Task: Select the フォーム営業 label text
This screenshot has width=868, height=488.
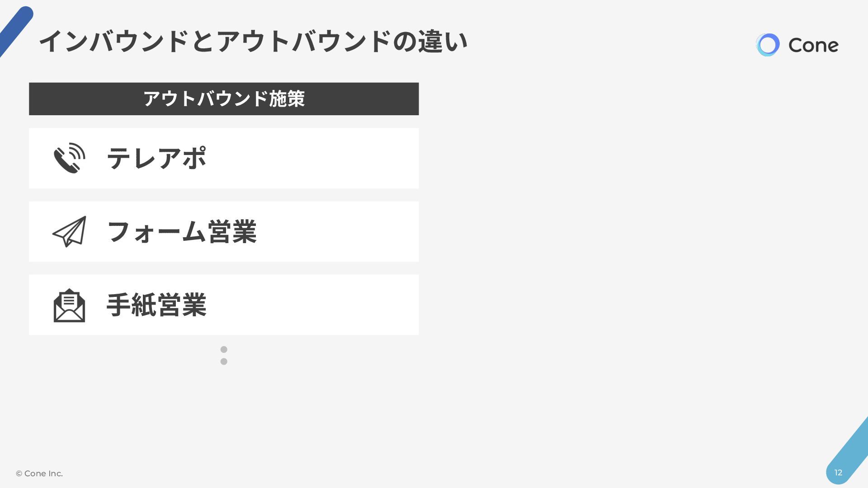Action: pos(182,232)
